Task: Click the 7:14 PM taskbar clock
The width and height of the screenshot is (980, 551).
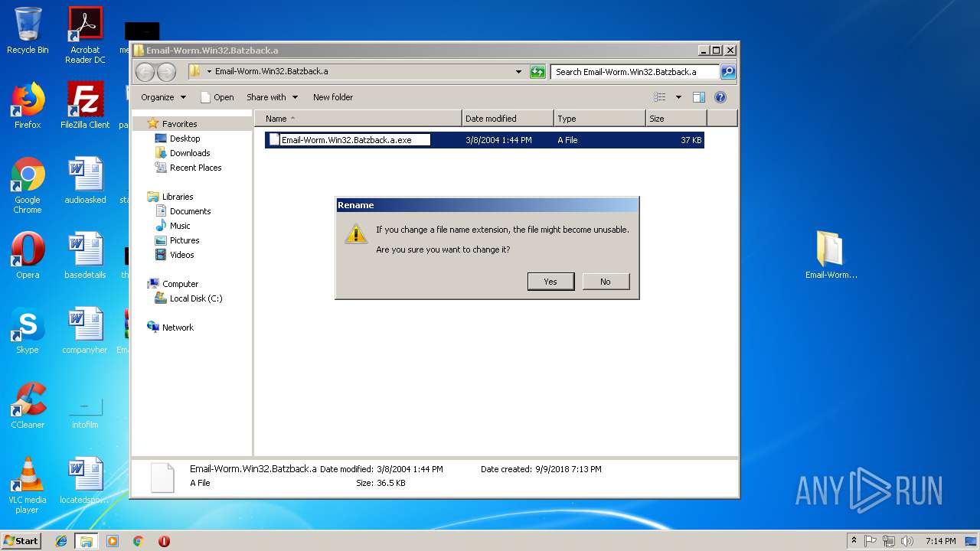Action: [940, 541]
